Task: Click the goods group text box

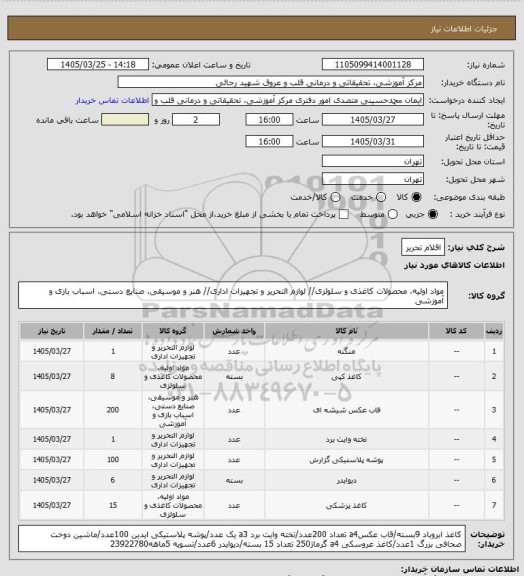Action: tap(233, 295)
